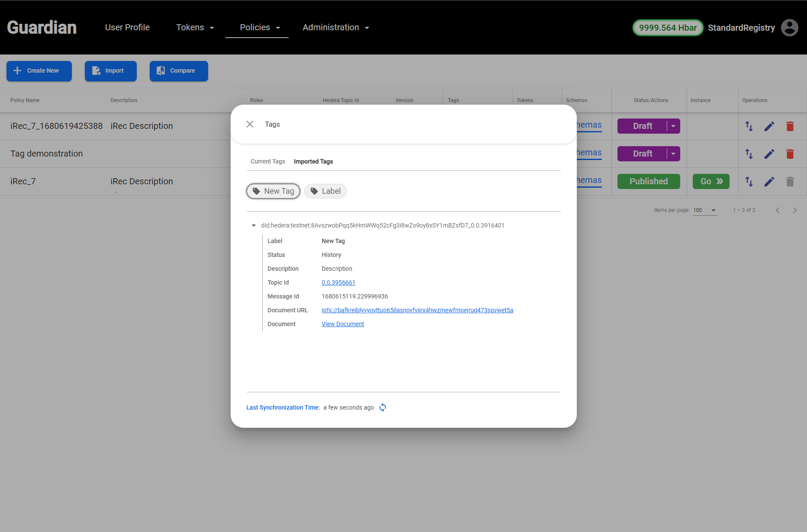Edit the iRec_7_1680619425388 policy
807x532 pixels.
coord(769,126)
